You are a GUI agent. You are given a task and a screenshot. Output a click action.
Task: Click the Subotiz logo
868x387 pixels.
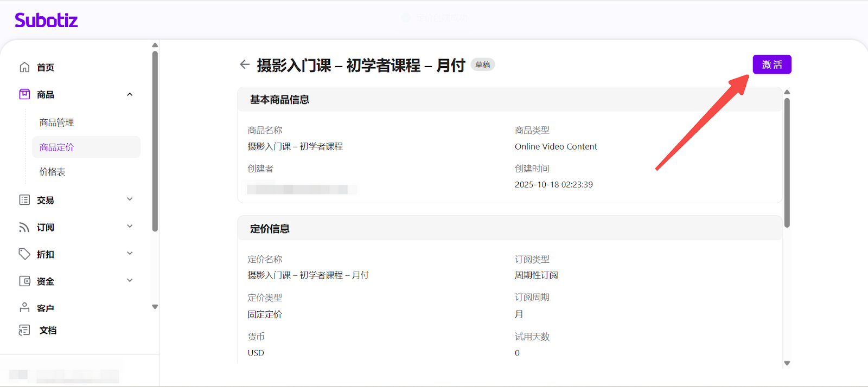pos(46,21)
